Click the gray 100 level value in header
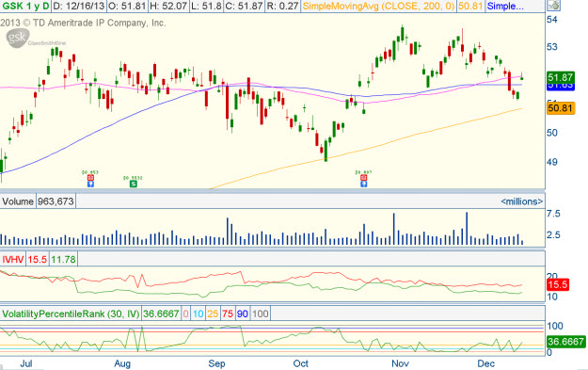Viewport: 588px width, 370px height. click(261, 314)
